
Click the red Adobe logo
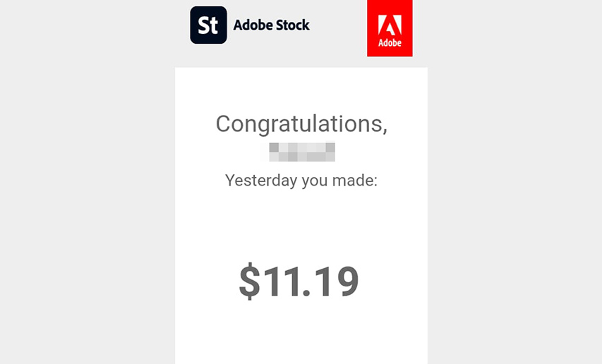(390, 28)
